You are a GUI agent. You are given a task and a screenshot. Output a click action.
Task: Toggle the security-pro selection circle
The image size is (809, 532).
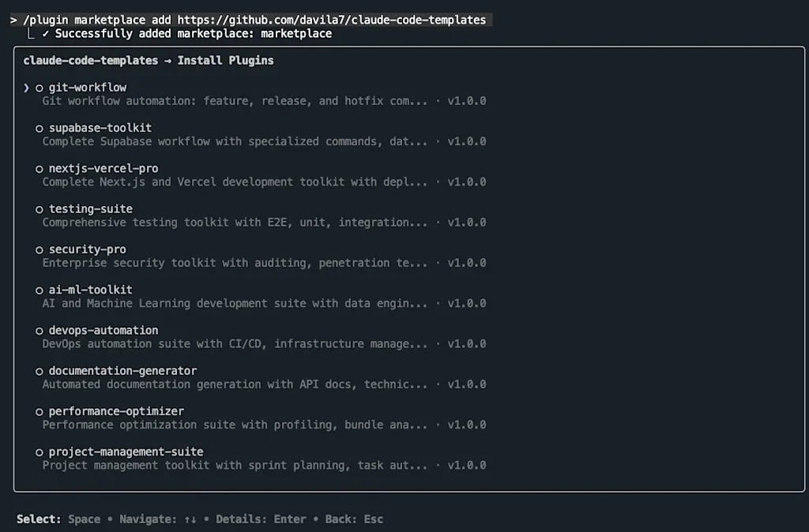pyautogui.click(x=40, y=250)
